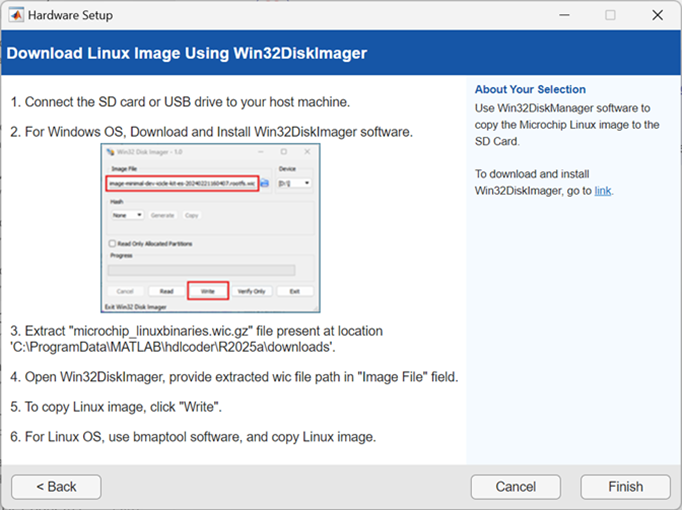Click maximize icon in Win32 Disk Imager picture
Image resolution: width=682 pixels, height=510 pixels.
(283, 153)
